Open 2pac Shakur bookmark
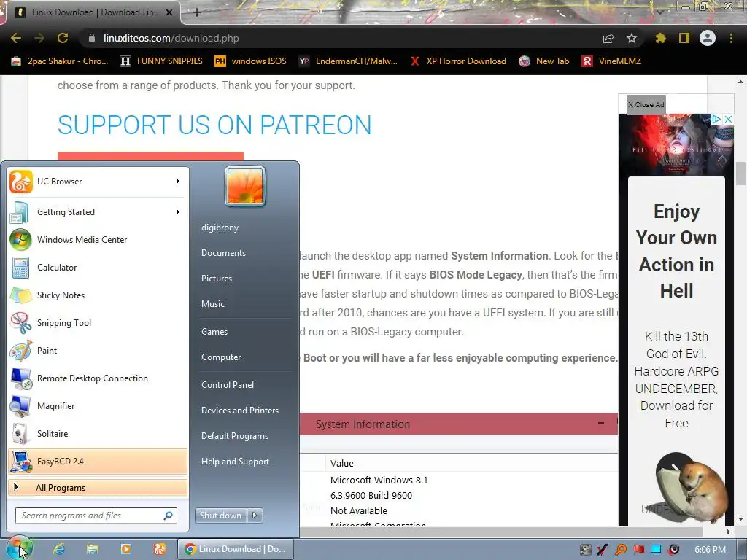 [60, 61]
